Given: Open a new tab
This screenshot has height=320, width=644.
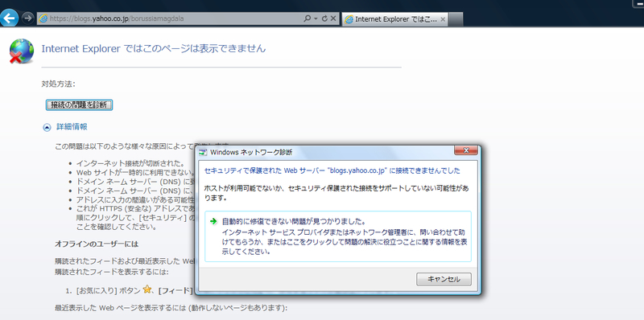Looking at the screenshot, I should 456,19.
